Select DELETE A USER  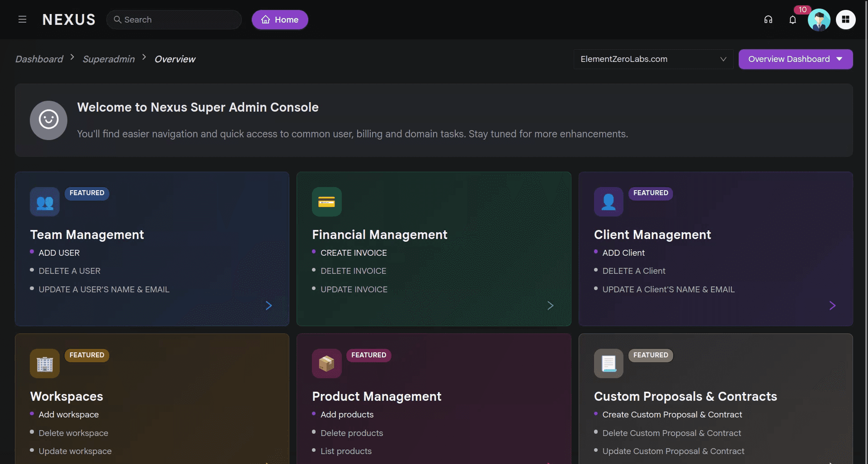click(70, 271)
